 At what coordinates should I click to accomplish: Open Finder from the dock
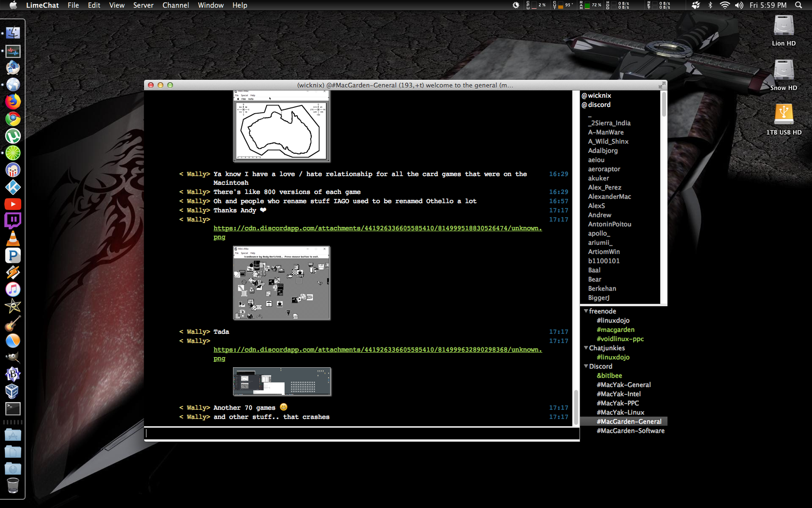[x=13, y=33]
